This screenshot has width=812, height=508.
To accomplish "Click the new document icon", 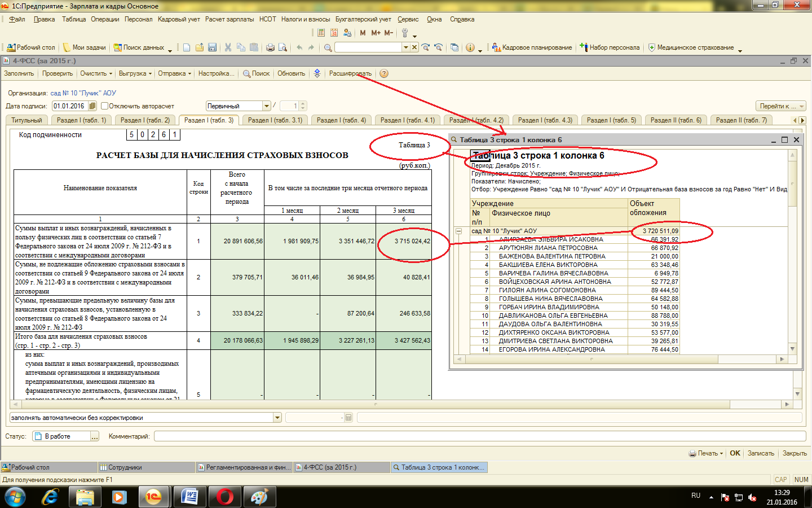I will click(x=187, y=47).
